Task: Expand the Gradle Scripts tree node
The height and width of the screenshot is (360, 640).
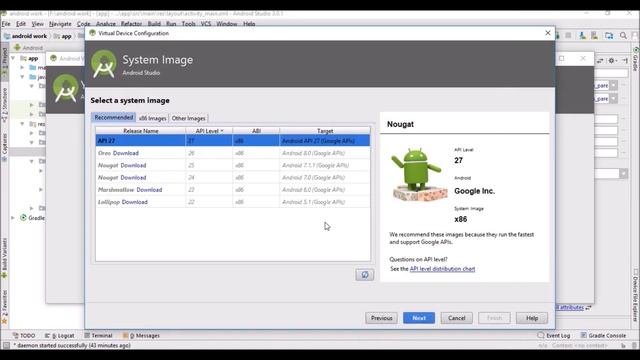Action: point(13,218)
